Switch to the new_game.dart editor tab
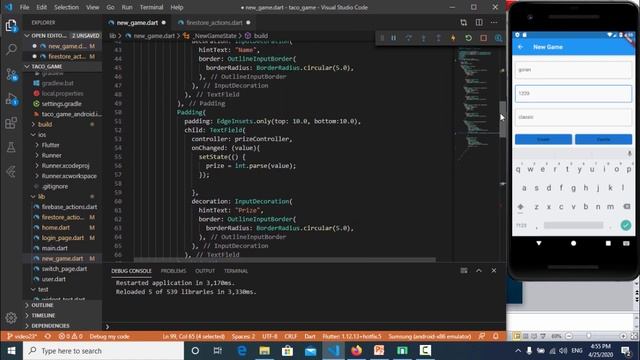Viewport: 640px width, 360px height. [x=137, y=23]
